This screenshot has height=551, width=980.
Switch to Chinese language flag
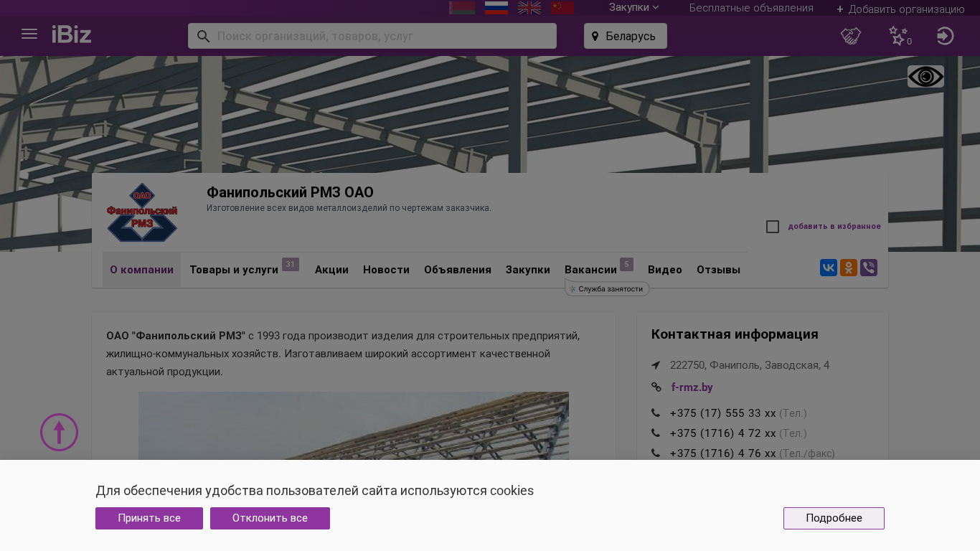[562, 8]
